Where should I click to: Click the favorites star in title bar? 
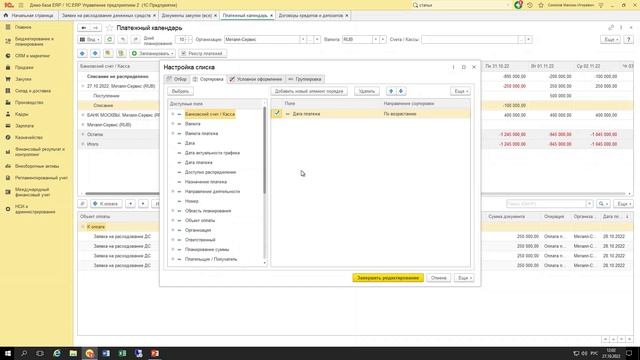click(541, 5)
